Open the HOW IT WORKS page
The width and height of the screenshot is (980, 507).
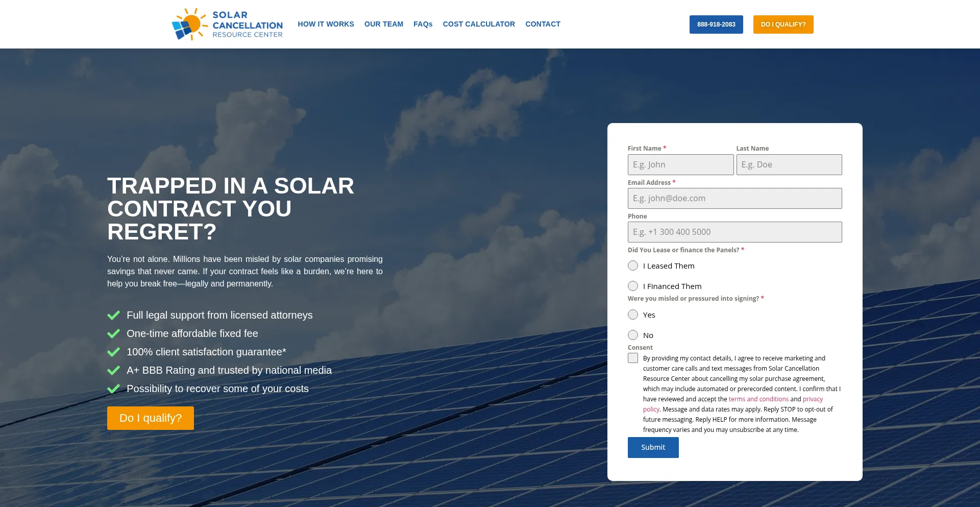click(326, 24)
